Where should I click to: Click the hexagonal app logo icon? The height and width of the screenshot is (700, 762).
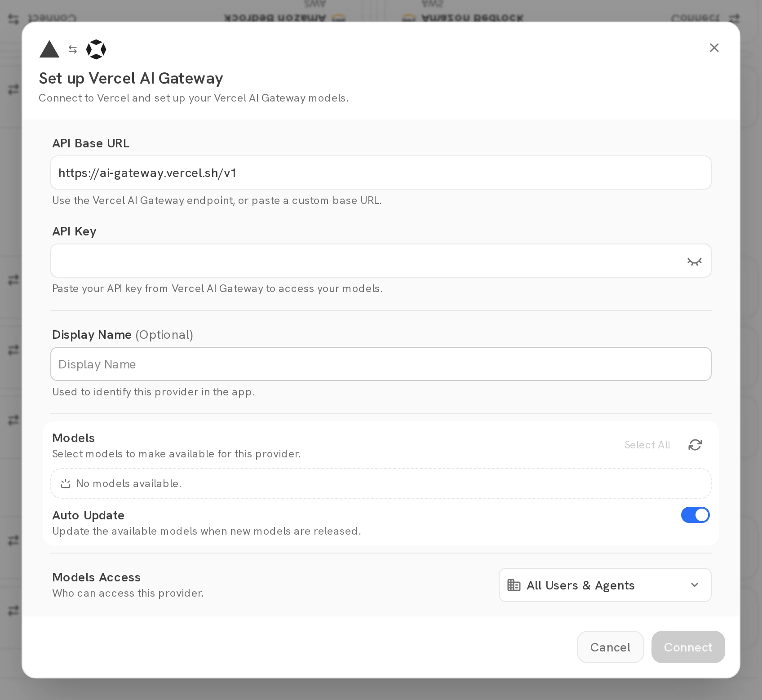pyautogui.click(x=96, y=49)
